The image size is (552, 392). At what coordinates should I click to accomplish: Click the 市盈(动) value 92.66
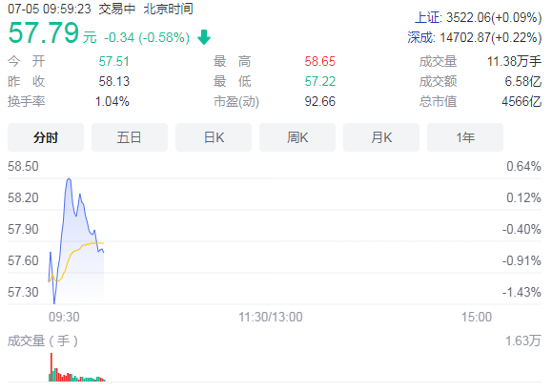pyautogui.click(x=320, y=101)
